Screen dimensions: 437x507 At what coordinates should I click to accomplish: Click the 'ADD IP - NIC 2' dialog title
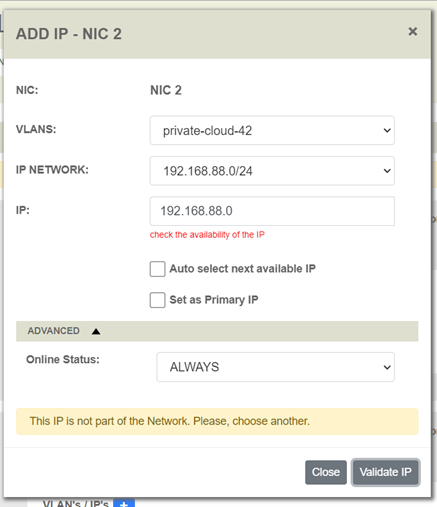[x=69, y=34]
